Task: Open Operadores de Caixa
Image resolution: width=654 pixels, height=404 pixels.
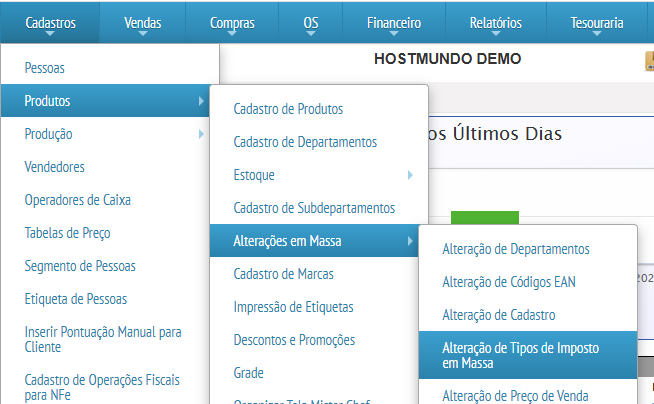Action: 77,200
